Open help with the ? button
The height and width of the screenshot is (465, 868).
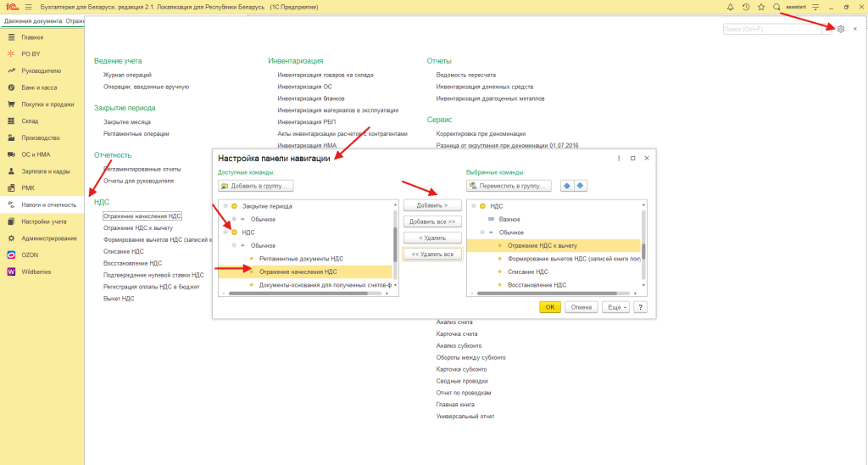641,307
